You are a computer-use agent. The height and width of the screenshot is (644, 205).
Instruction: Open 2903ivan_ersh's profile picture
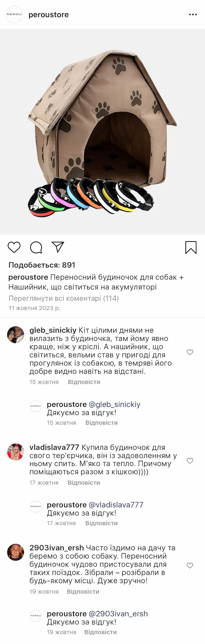(15, 552)
